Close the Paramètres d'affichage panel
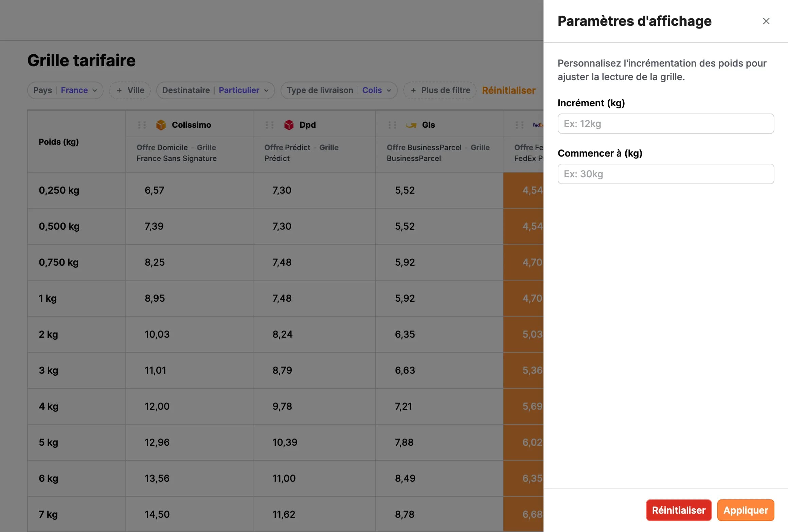The height and width of the screenshot is (532, 788). (766, 21)
